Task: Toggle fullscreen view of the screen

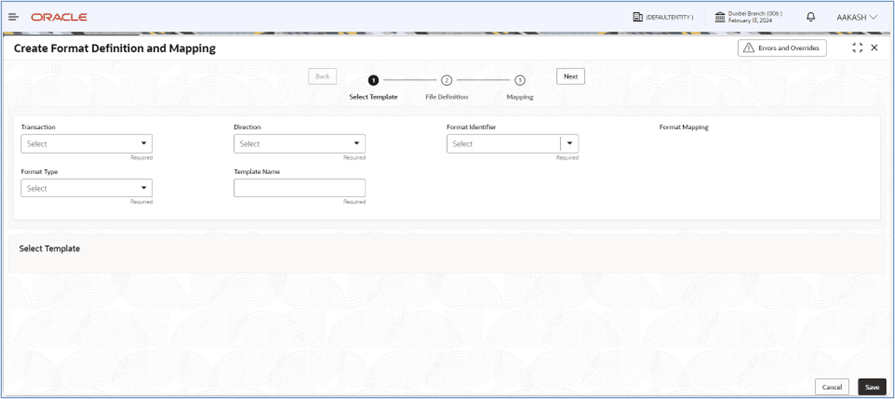Action: 857,48
